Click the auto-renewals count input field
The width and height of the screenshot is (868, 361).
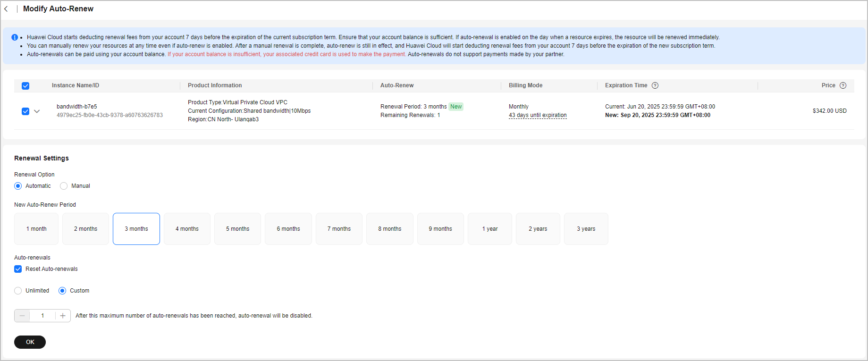tap(42, 316)
